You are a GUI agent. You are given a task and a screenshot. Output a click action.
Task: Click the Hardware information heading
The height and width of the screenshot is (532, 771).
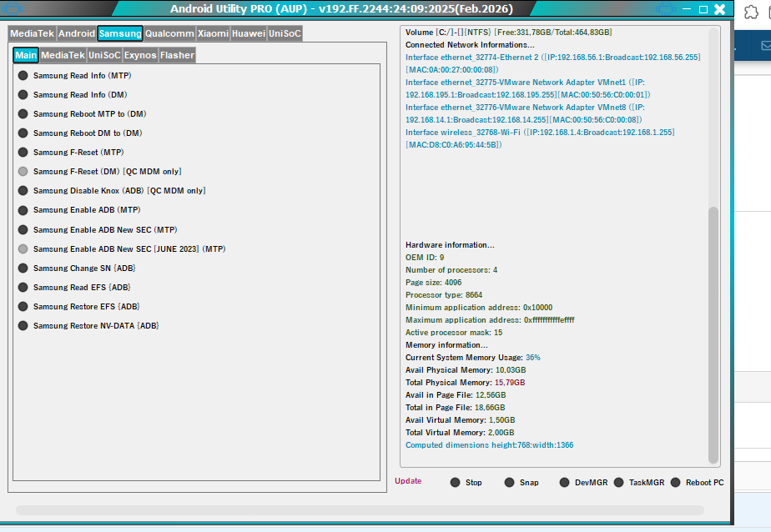[x=450, y=244]
